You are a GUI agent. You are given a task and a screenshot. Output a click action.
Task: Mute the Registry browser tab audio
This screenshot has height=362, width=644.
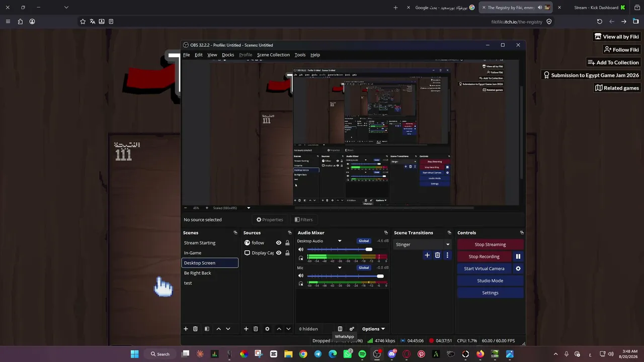(x=540, y=8)
